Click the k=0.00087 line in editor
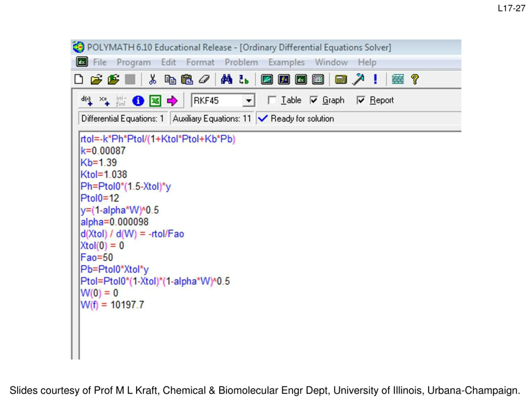This screenshot has height=399, width=532. [x=103, y=151]
